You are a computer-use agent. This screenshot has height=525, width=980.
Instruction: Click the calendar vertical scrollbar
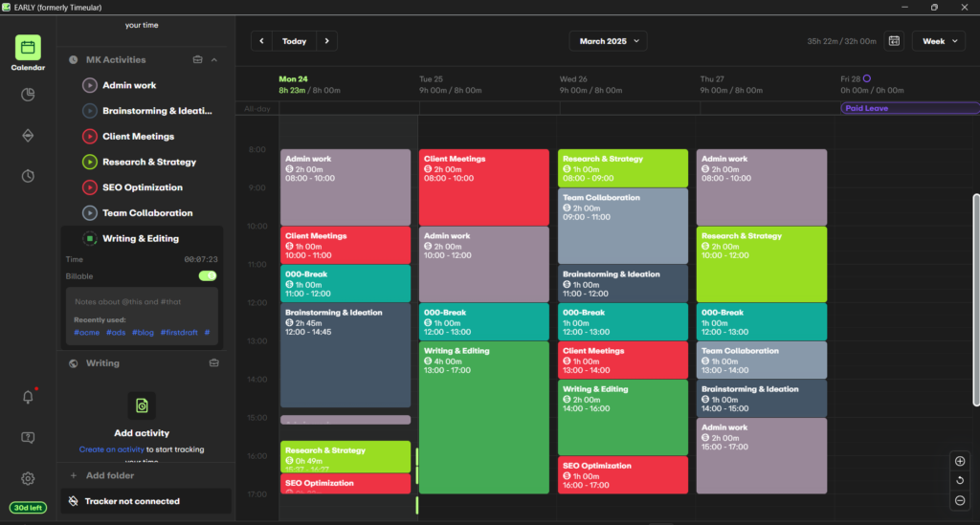pyautogui.click(x=975, y=300)
